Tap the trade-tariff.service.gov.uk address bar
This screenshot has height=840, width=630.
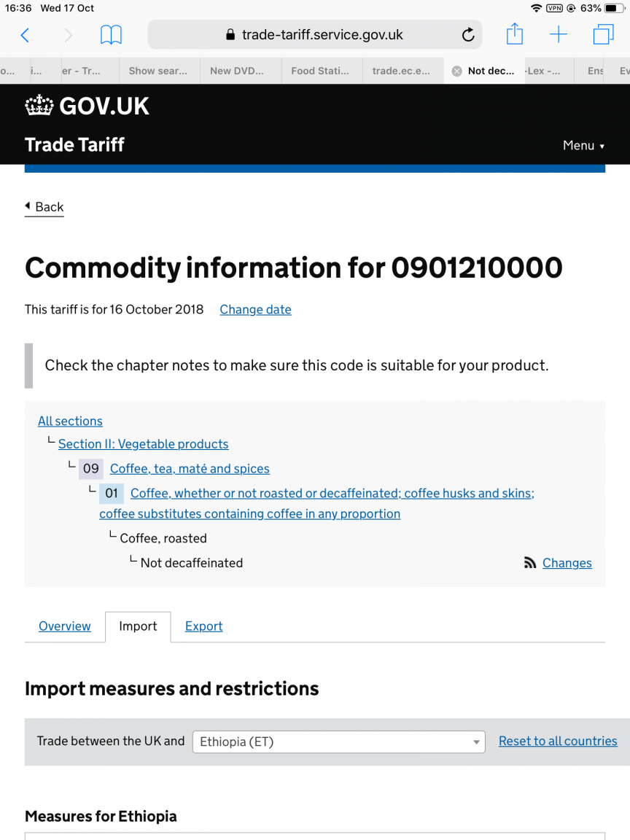coord(314,35)
